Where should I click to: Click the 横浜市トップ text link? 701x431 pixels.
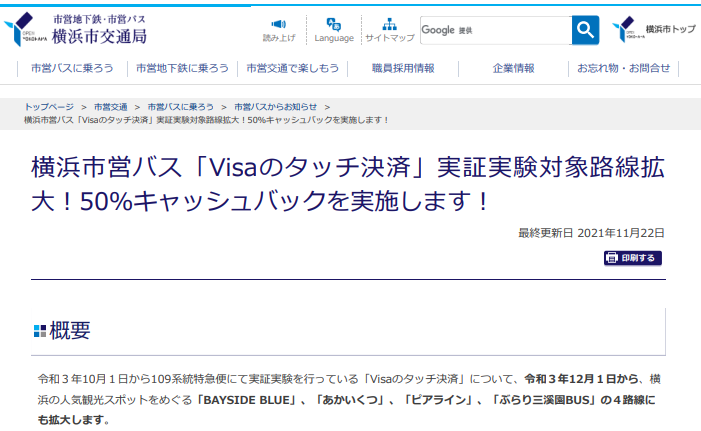tap(671, 29)
